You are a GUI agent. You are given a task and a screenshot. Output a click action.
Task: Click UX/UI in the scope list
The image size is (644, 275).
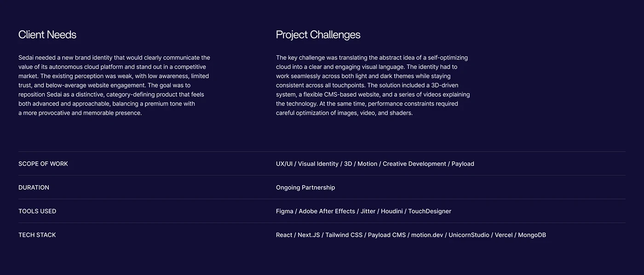coord(284,164)
